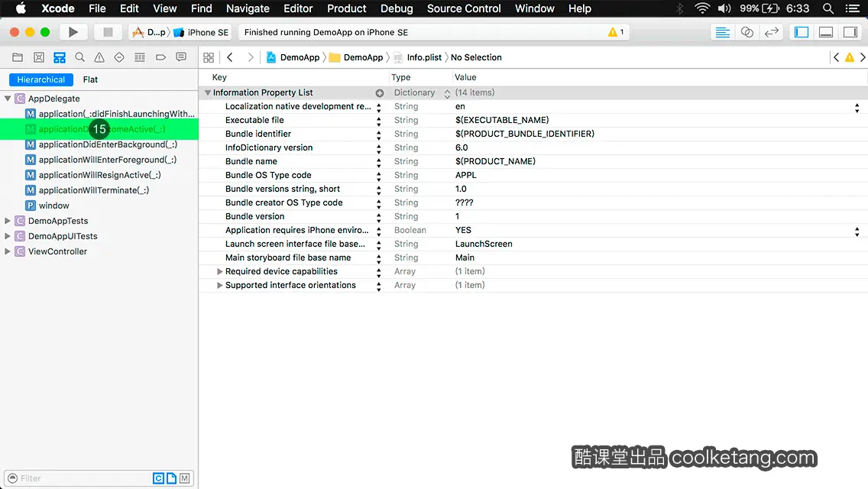The width and height of the screenshot is (868, 489).
Task: Collapse the AppDelegate class
Action: tap(8, 99)
